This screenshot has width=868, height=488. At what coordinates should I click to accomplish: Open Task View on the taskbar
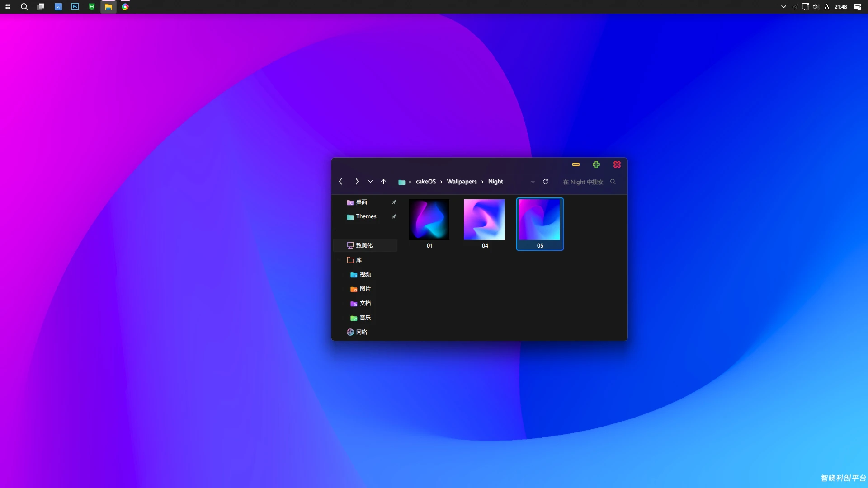click(41, 7)
